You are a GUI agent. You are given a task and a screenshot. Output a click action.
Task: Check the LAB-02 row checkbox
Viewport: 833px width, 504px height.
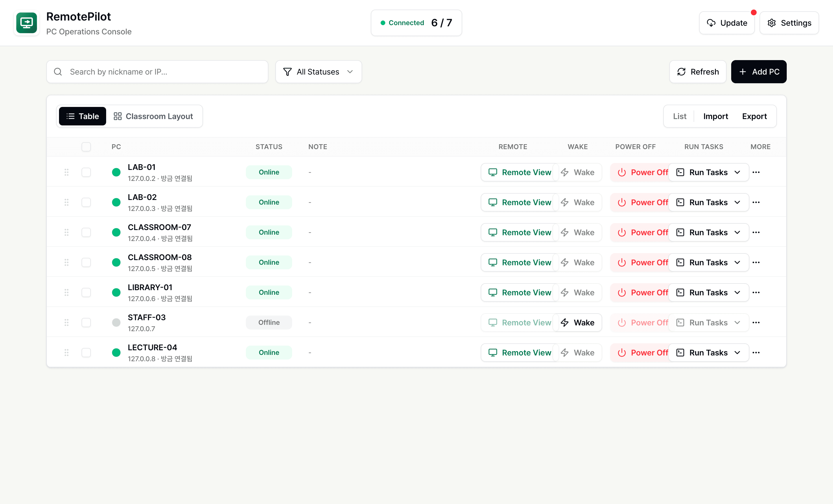[x=86, y=202]
